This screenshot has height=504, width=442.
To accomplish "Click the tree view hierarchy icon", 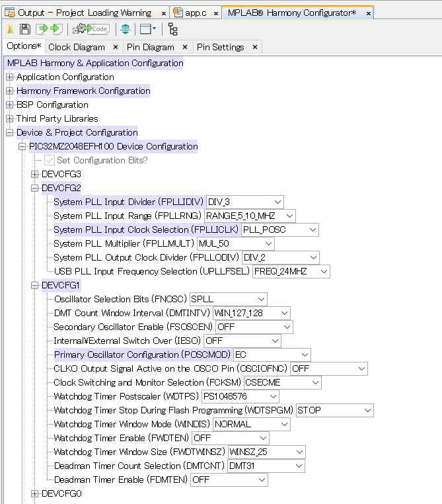I will [x=173, y=29].
